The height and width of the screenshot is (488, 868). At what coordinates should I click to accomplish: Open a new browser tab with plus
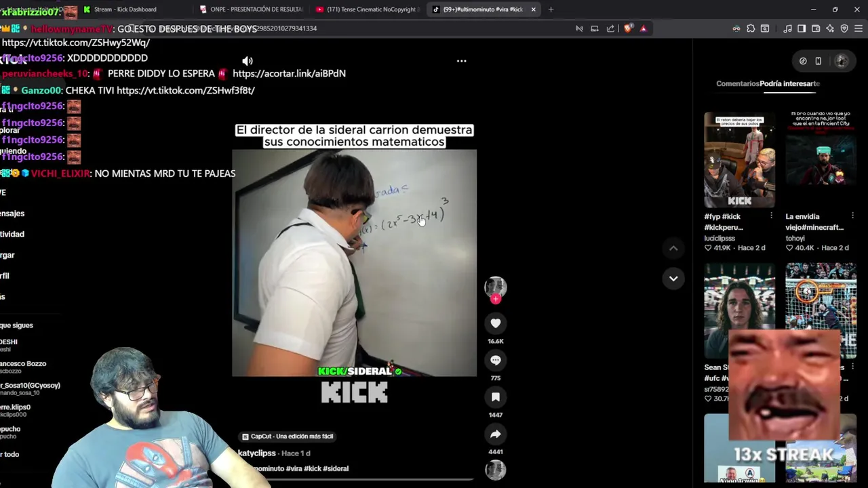click(x=551, y=9)
